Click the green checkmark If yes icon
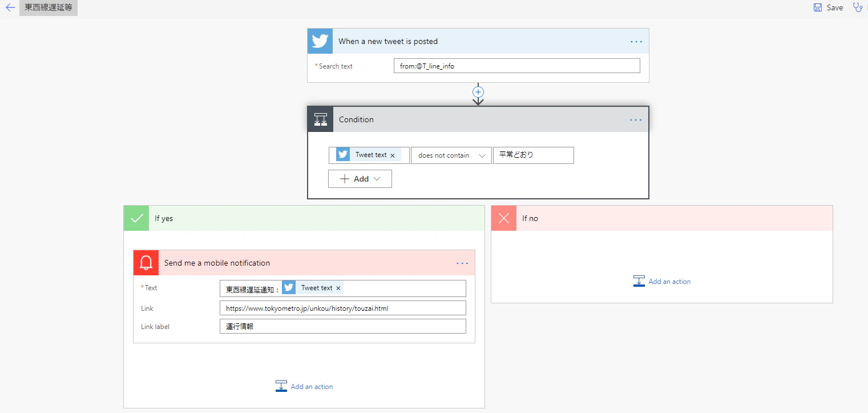 (x=136, y=218)
